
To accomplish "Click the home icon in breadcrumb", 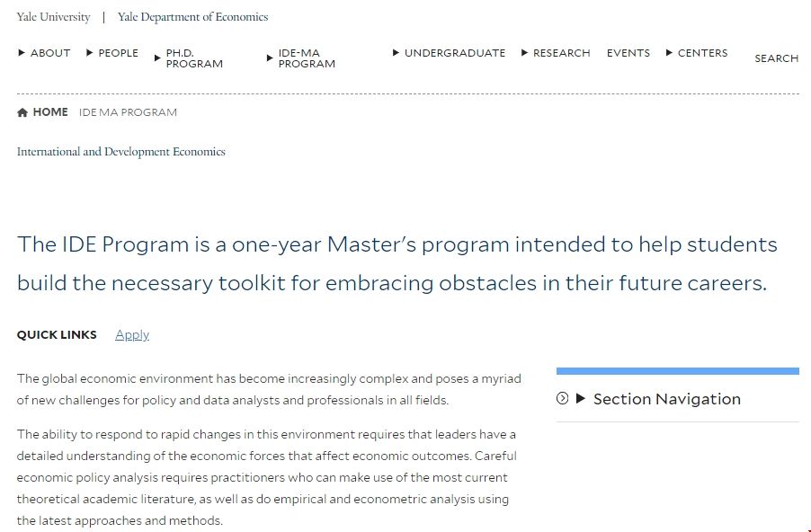I will pos(22,112).
